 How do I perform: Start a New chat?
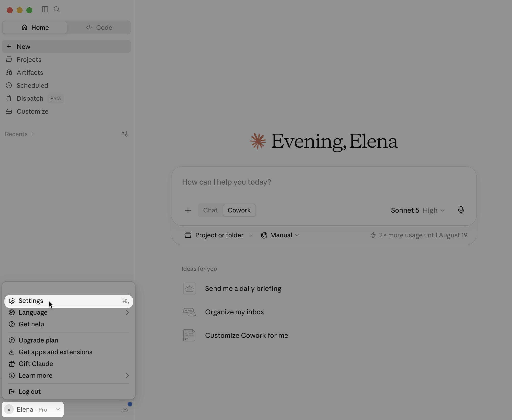click(67, 46)
